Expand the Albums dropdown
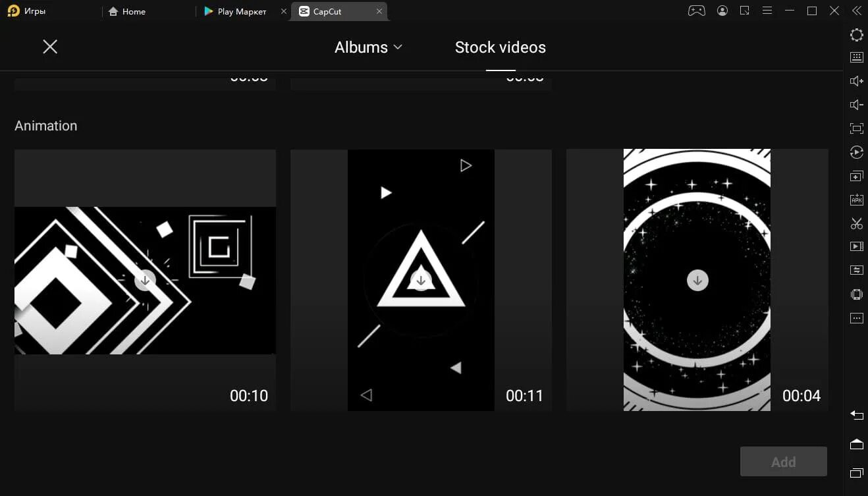 (368, 47)
